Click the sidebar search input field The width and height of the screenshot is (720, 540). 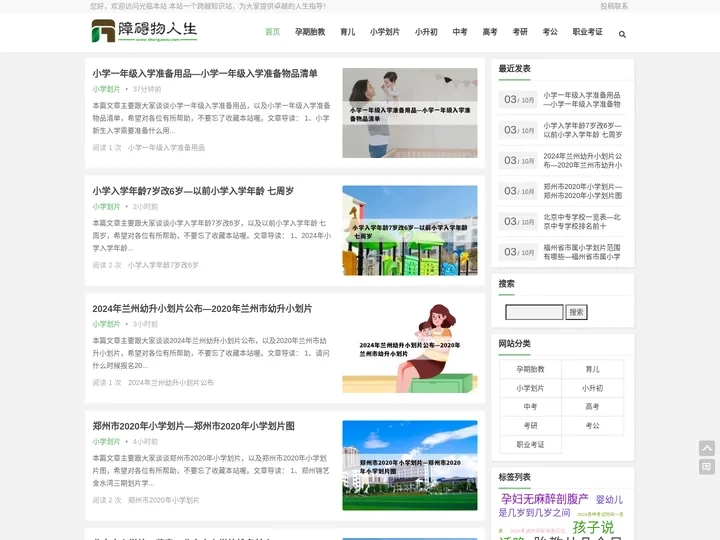pos(534,312)
